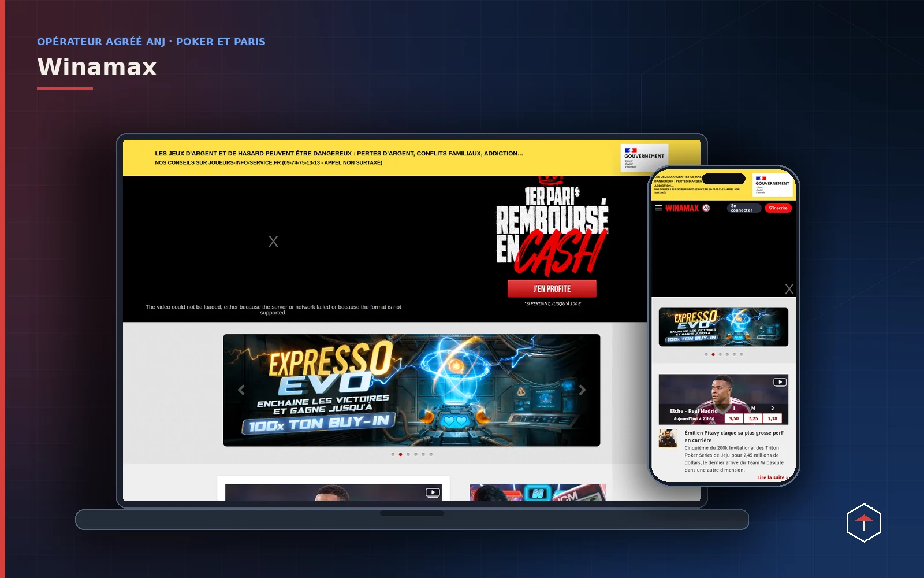924x578 pixels.
Task: Click the hexagon arrow logo in the corner
Action: coord(863,523)
